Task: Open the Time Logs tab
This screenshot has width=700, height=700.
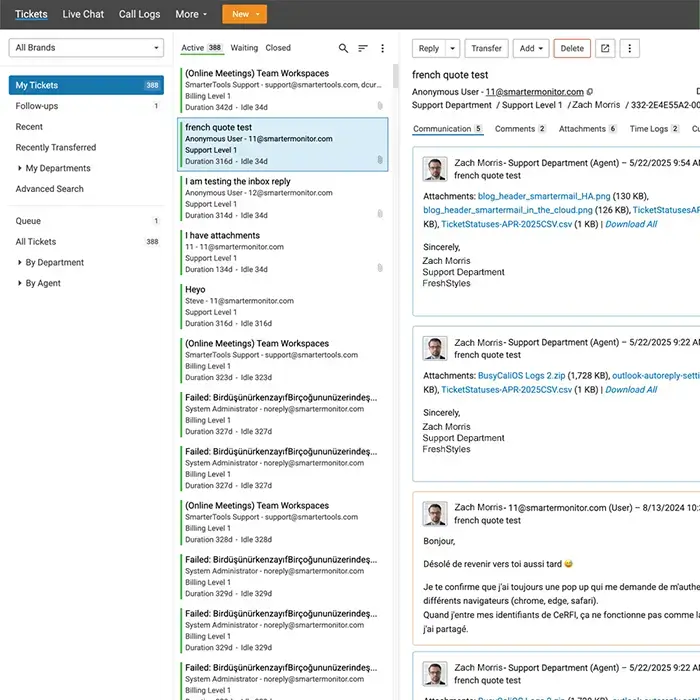Action: coord(654,129)
